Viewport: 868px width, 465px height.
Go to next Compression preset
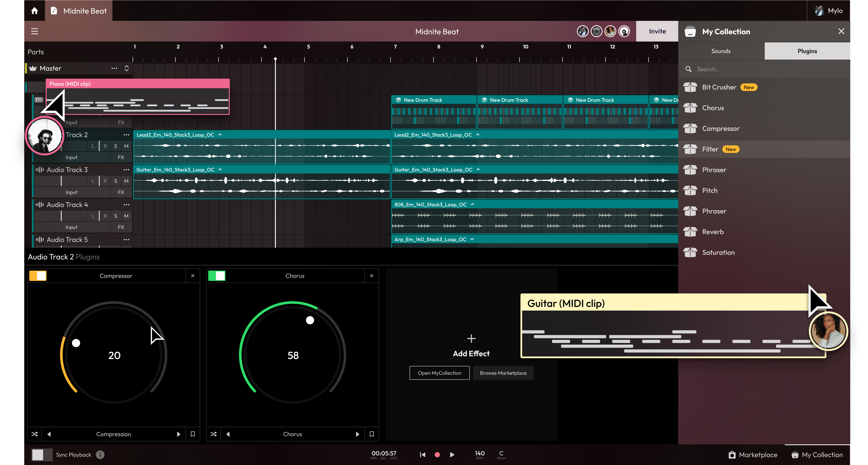[179, 434]
